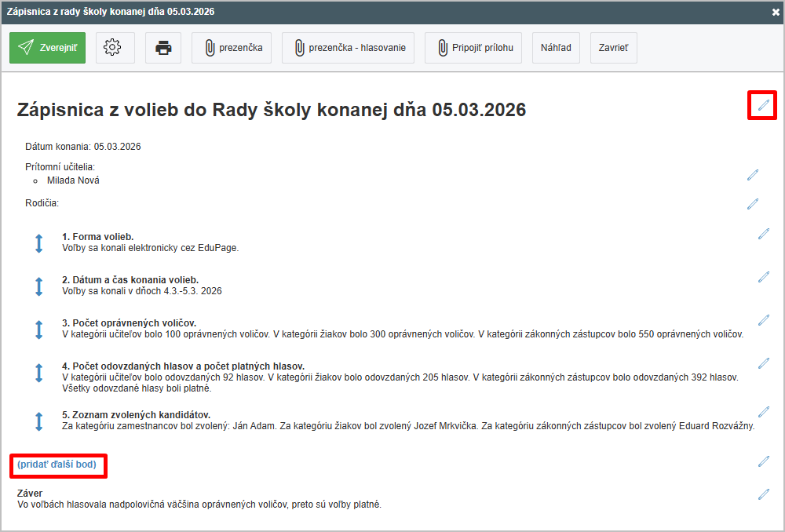Screen dimensions: 785x532
Task: Edit the Záver section with pencil
Action: pyautogui.click(x=763, y=494)
